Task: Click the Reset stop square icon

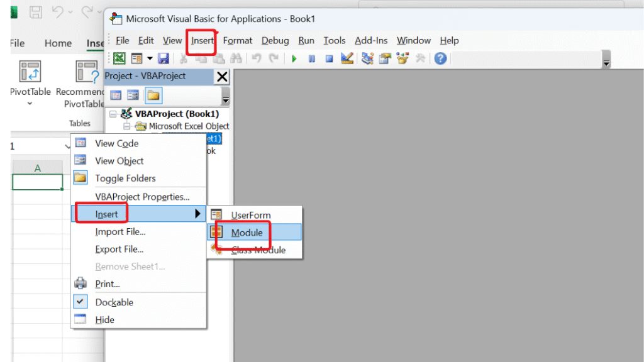Action: (x=329, y=58)
